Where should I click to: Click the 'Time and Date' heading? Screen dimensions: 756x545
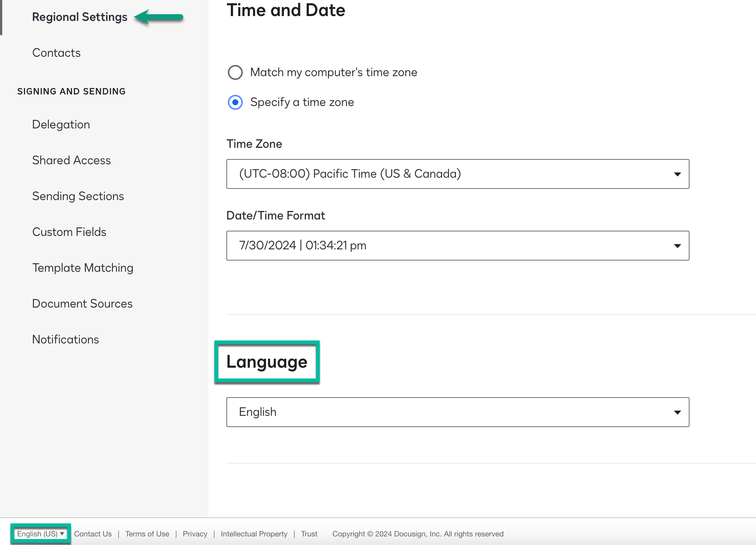286,10
